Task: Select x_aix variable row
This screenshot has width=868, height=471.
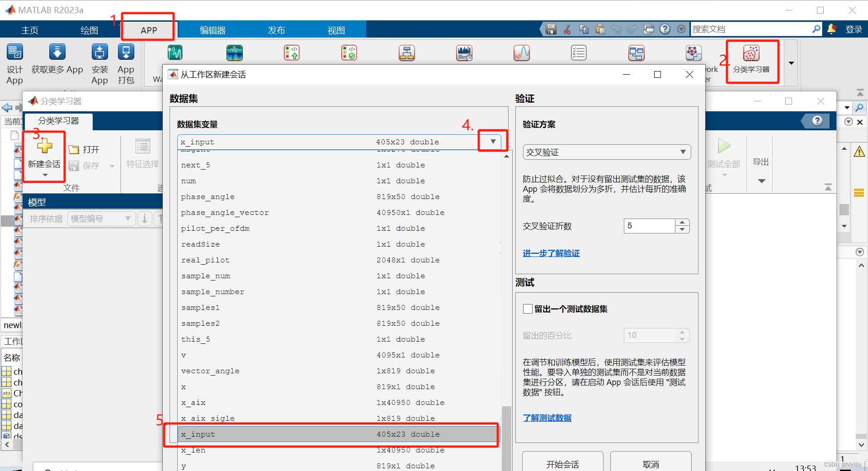Action: click(x=339, y=403)
